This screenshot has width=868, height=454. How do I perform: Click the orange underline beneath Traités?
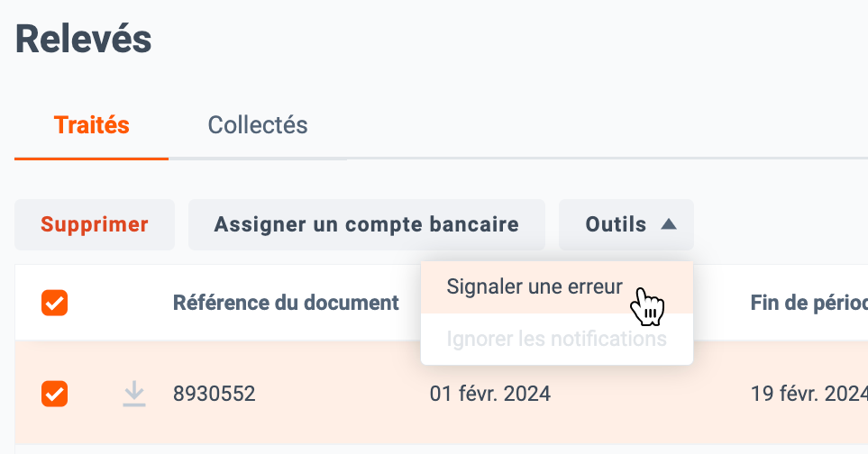pos(91,159)
